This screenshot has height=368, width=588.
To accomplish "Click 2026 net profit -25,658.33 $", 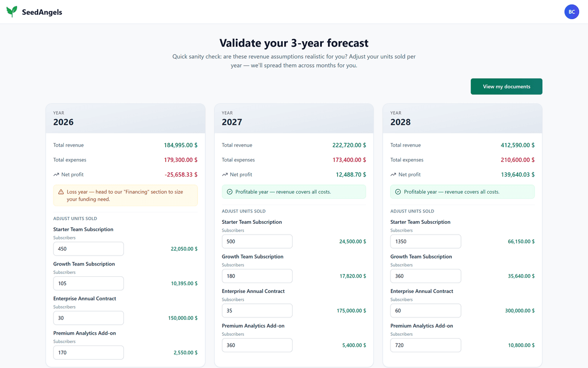I will point(181,175).
